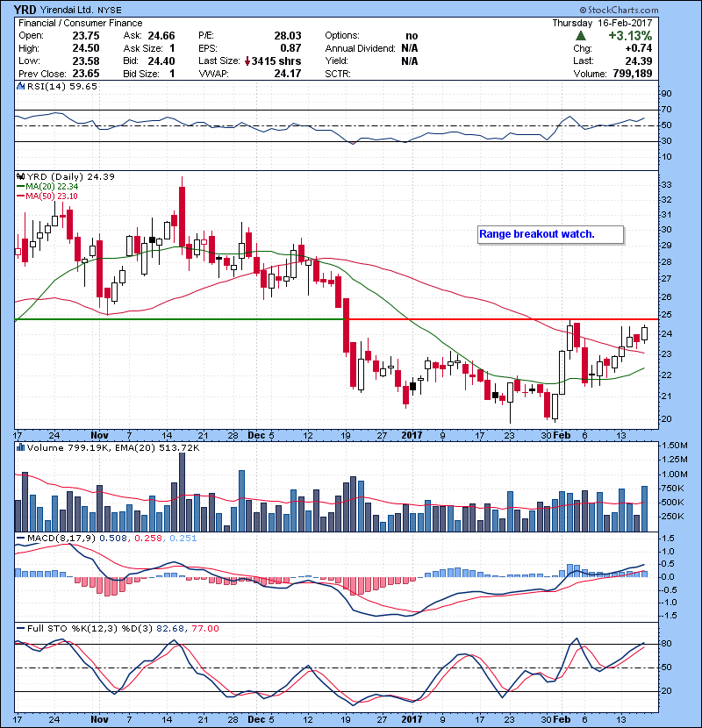Click the EPS value 0.87
This screenshot has width=702, height=728.
coord(290,48)
